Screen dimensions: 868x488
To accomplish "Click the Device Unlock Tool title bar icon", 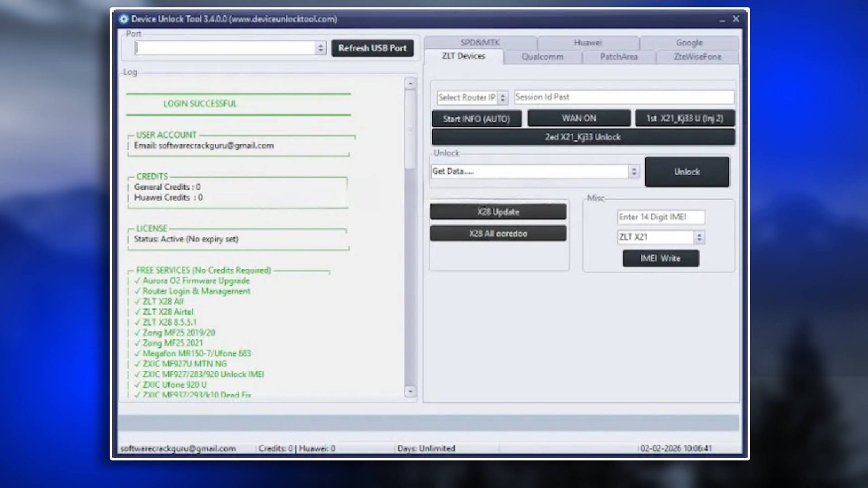I will [x=125, y=20].
